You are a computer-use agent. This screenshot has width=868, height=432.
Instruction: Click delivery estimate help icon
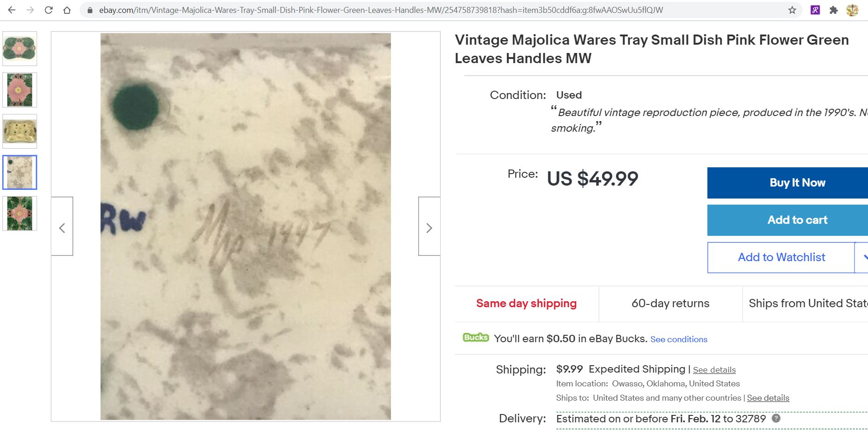click(776, 418)
